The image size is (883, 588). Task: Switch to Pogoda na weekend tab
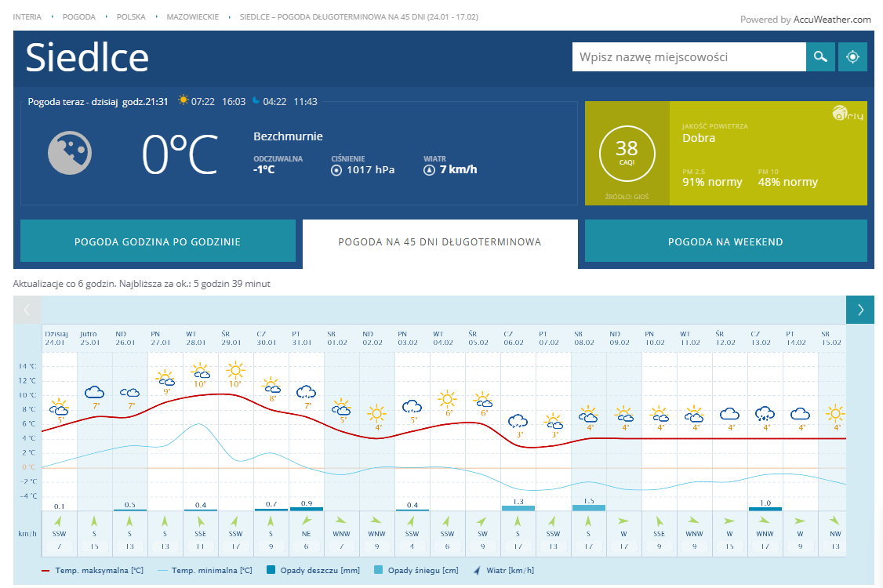(725, 241)
